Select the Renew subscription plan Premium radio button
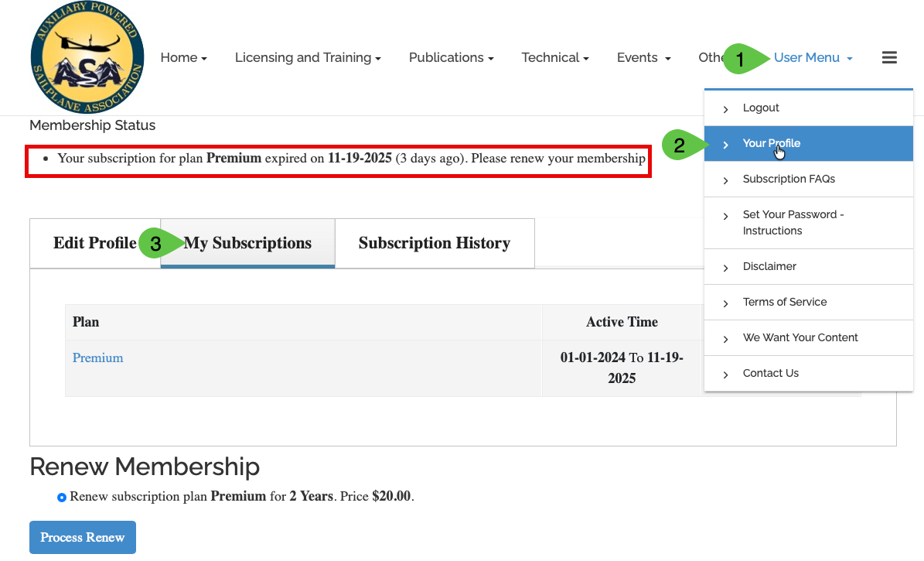Screen dimensions: 924x561 62,497
